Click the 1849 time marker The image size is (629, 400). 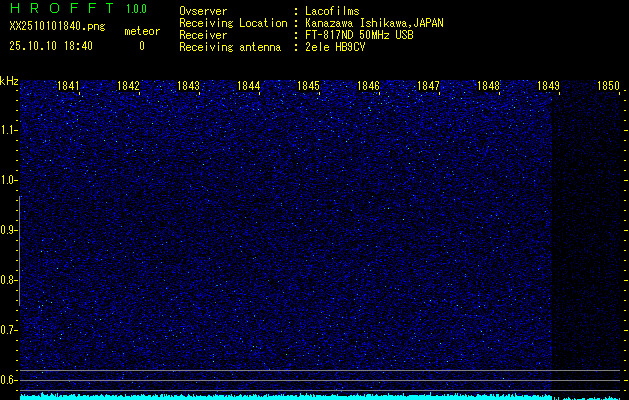[548, 86]
